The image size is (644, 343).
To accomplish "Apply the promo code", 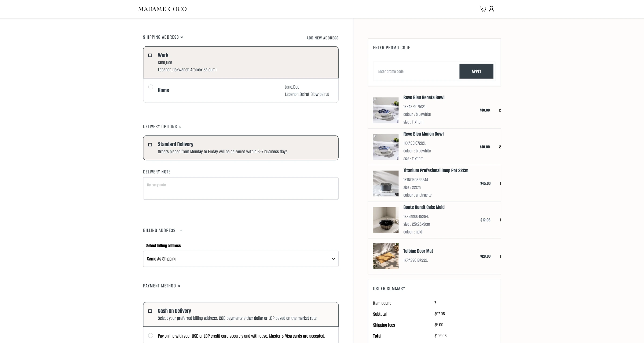I will click(x=476, y=71).
